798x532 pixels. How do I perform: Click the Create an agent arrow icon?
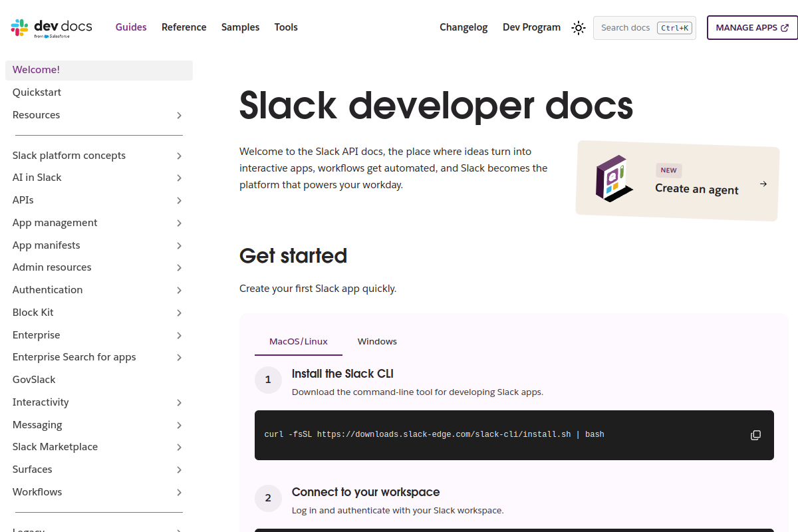click(763, 184)
